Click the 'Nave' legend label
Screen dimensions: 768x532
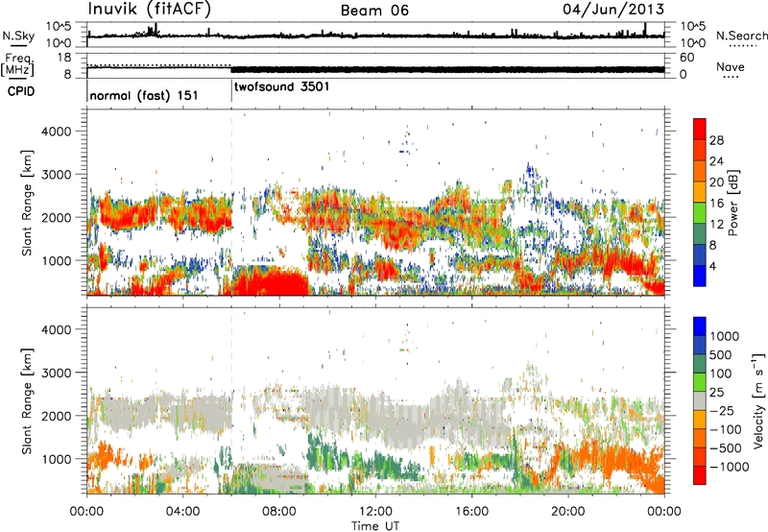click(731, 67)
